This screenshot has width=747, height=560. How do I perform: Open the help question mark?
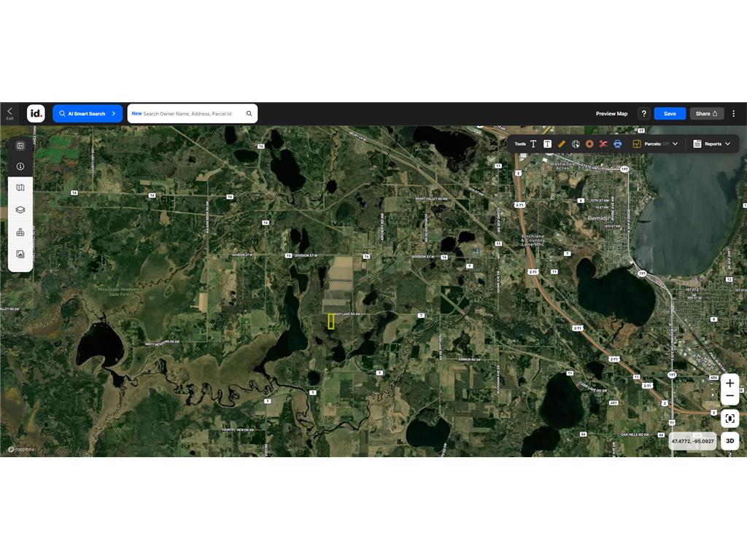tap(643, 114)
